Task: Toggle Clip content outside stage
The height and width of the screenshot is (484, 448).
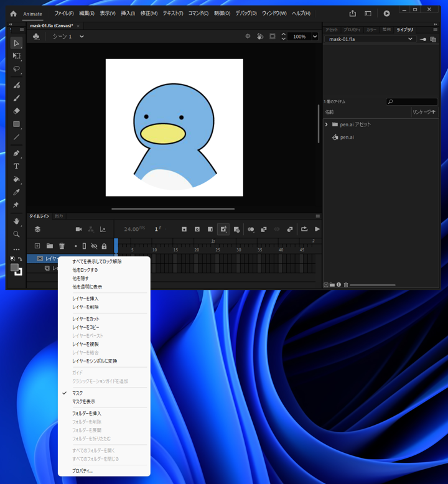Action: pyautogui.click(x=273, y=37)
